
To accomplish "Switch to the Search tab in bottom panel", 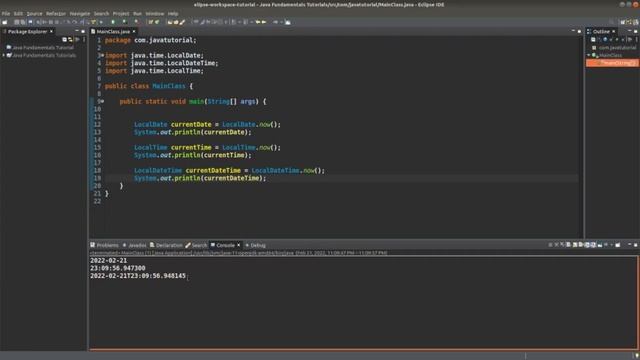I will (x=196, y=245).
